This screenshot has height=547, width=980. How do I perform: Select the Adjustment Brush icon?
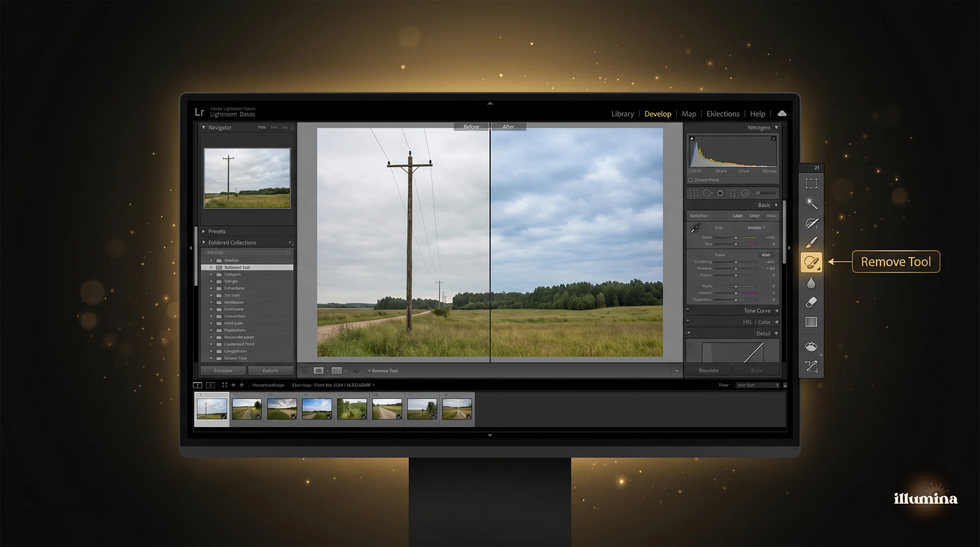coord(812,242)
